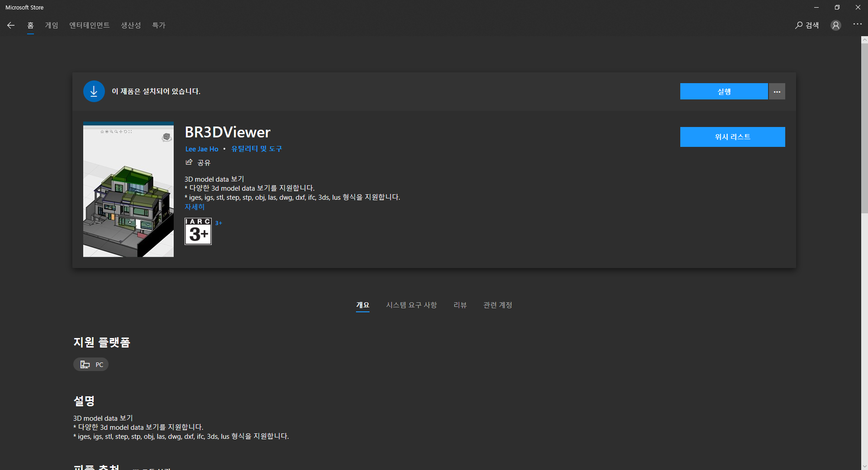Screen dimensions: 868x470
Task: Click the scrollbar up arrow
Action: pos(864,40)
